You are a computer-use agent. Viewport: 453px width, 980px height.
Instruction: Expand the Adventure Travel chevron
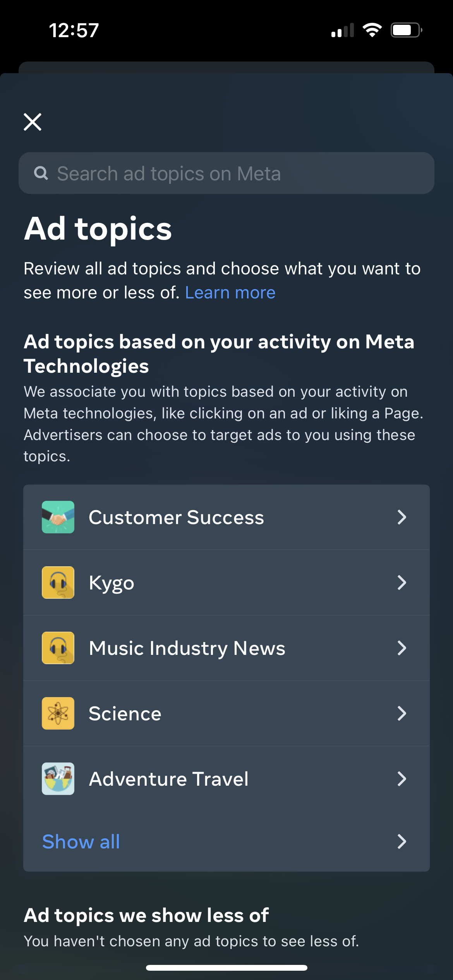[x=402, y=779]
